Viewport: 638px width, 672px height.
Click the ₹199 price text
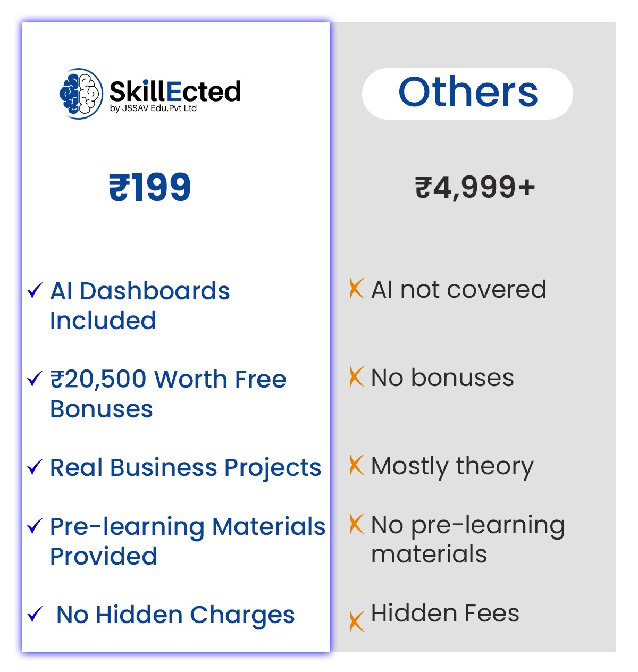click(150, 187)
